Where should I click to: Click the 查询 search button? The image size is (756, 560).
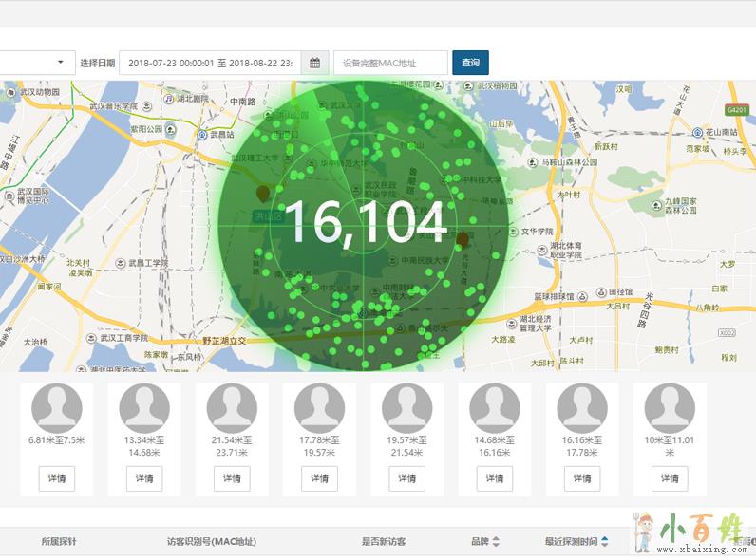(x=470, y=63)
